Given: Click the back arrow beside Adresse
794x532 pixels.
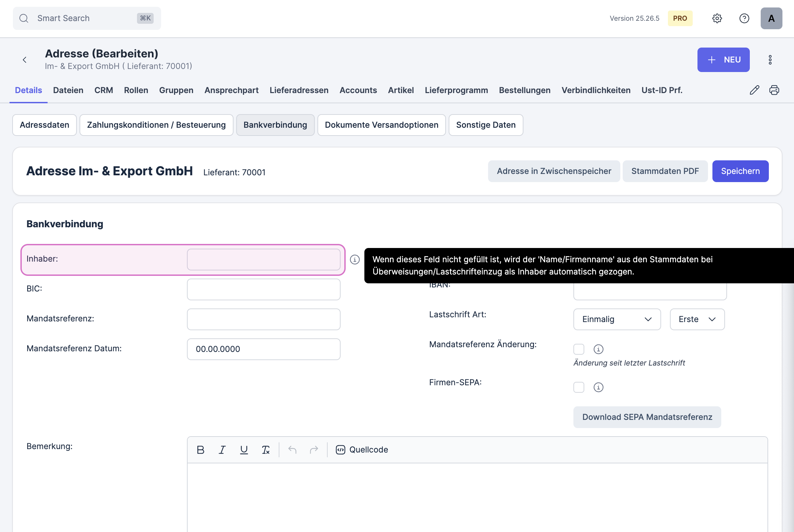Looking at the screenshot, I should pyautogui.click(x=24, y=60).
